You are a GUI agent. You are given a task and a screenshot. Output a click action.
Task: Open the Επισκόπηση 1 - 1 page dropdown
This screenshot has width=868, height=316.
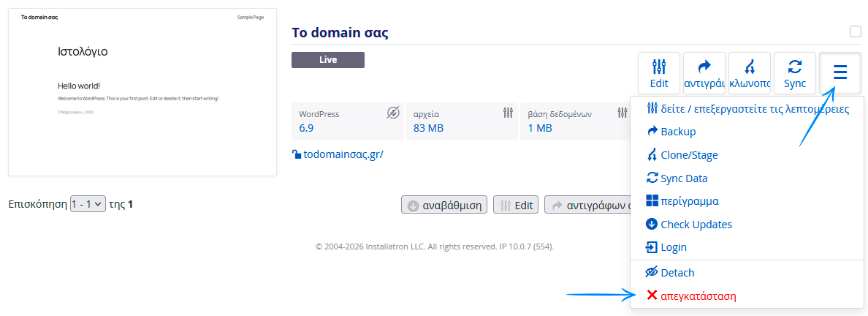[88, 204]
